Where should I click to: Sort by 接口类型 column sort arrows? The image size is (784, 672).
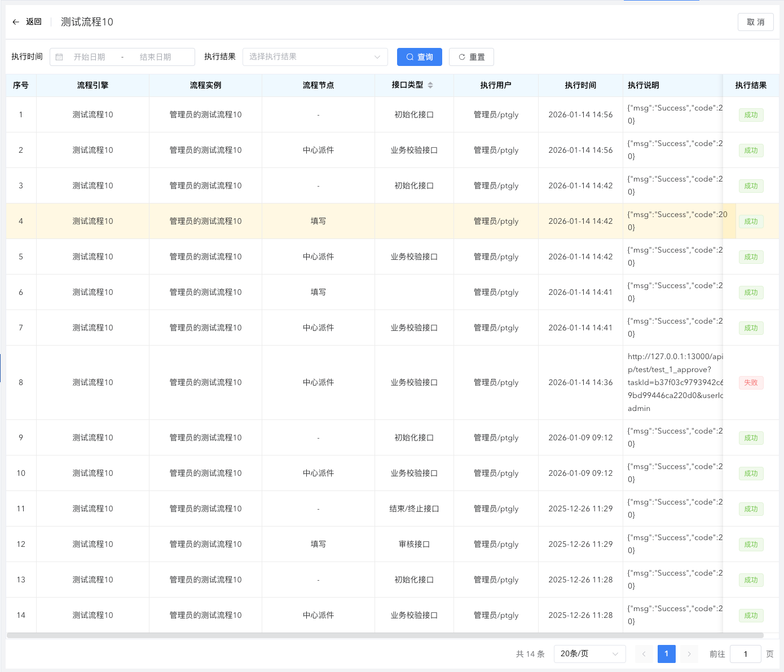[x=430, y=85]
